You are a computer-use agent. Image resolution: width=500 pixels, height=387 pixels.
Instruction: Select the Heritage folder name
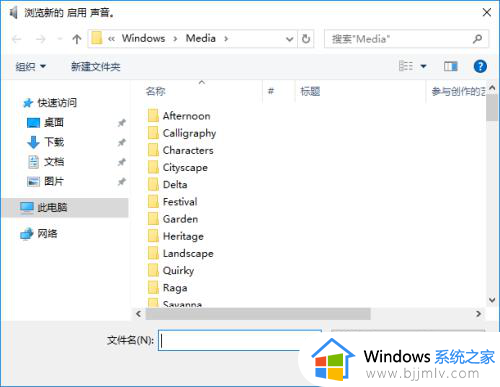click(x=183, y=236)
